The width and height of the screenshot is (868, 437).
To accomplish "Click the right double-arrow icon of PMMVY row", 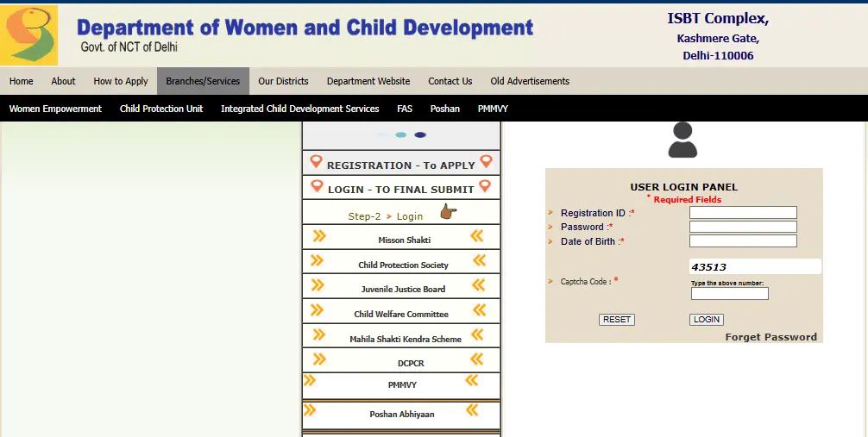I will (472, 380).
